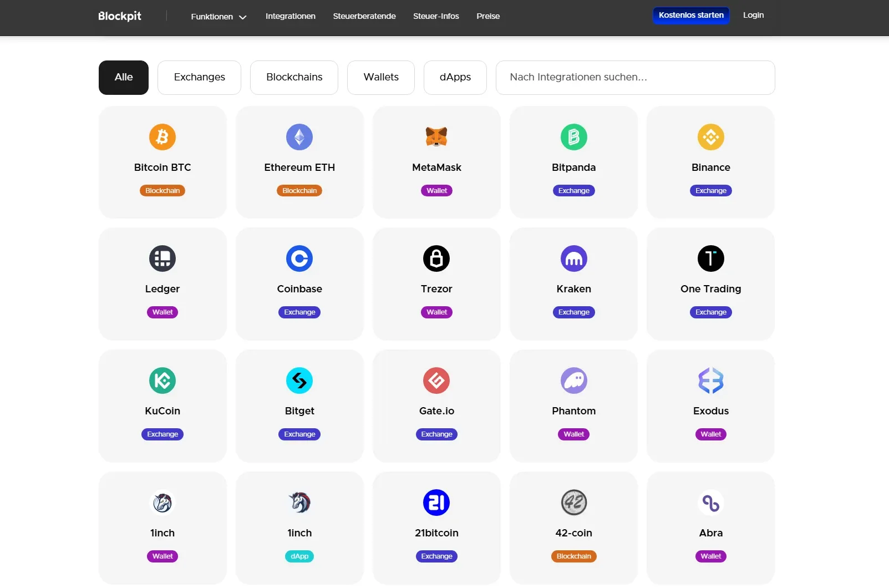Click the Blockchain tag under Bitcoin BTC
Screen dimensions: 889x588
click(x=162, y=191)
